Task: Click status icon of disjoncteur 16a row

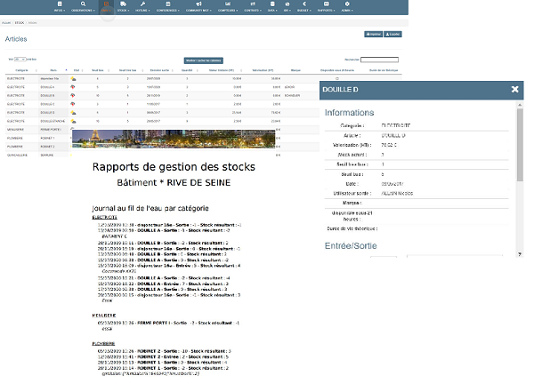Action: coord(73,79)
